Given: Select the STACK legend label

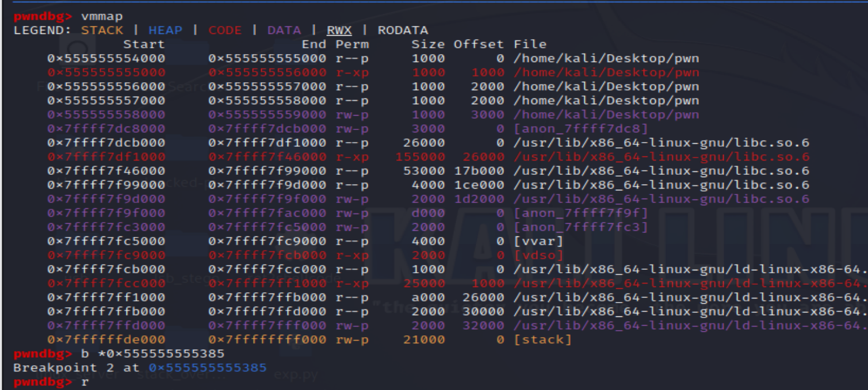Looking at the screenshot, I should pos(102,30).
